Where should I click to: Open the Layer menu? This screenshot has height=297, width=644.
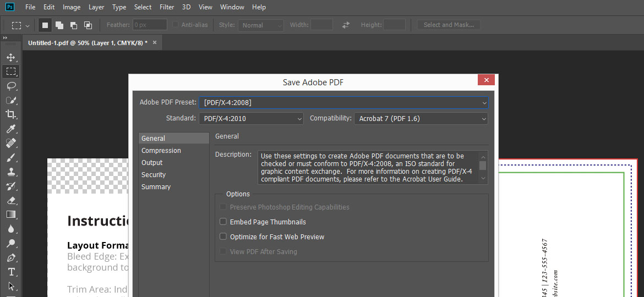[96, 7]
